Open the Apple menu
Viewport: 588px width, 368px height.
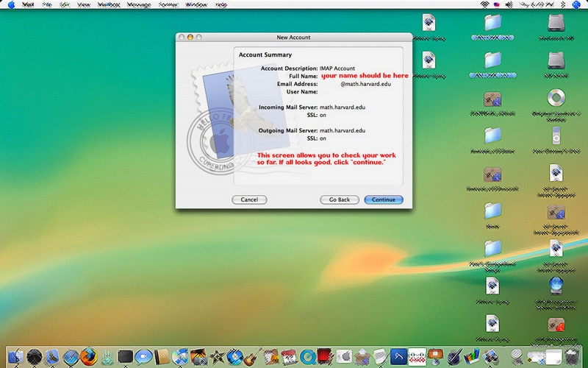coord(10,4)
